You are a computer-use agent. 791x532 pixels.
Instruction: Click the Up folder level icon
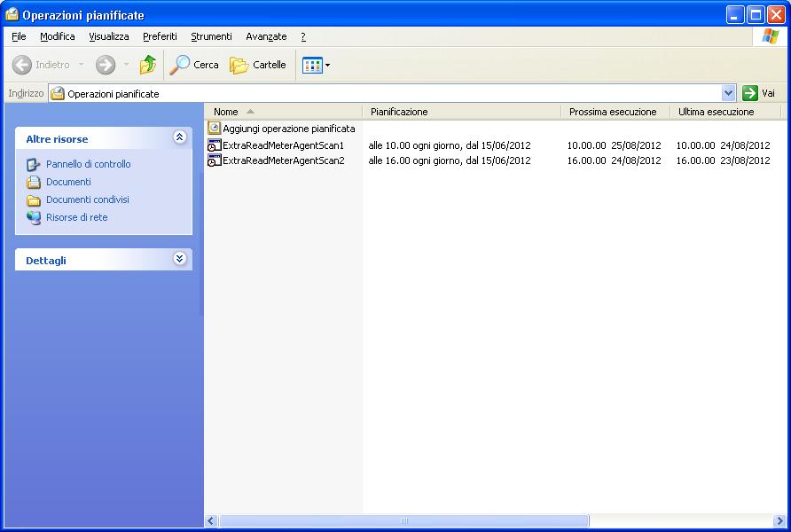pos(147,65)
